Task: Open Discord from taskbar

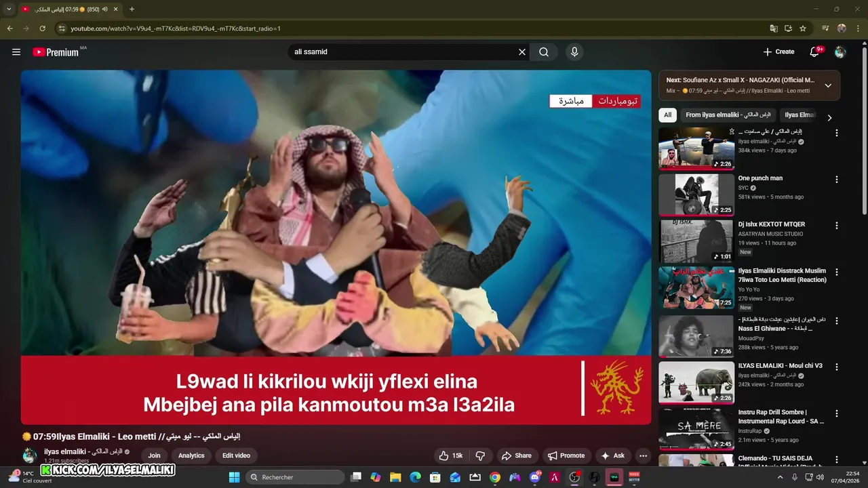Action: (x=535, y=477)
